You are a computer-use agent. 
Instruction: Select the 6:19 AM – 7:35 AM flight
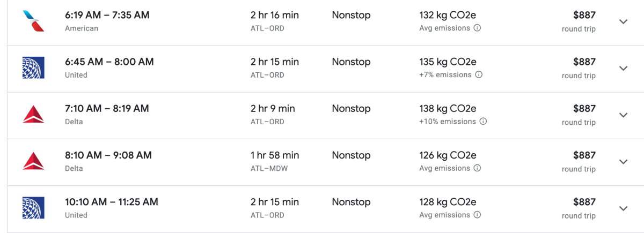107,15
